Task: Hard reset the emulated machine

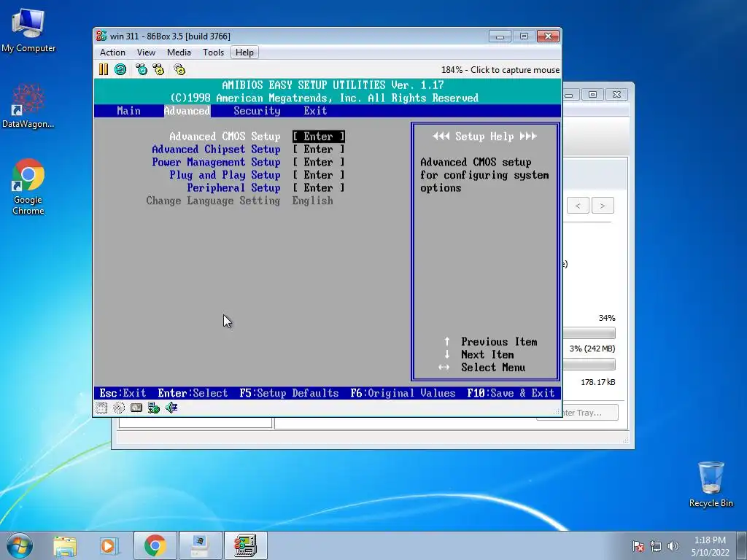Action: coord(120,69)
